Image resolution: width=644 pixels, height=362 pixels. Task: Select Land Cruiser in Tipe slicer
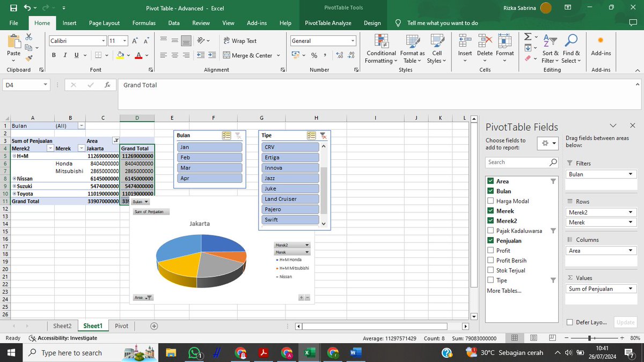click(x=290, y=199)
